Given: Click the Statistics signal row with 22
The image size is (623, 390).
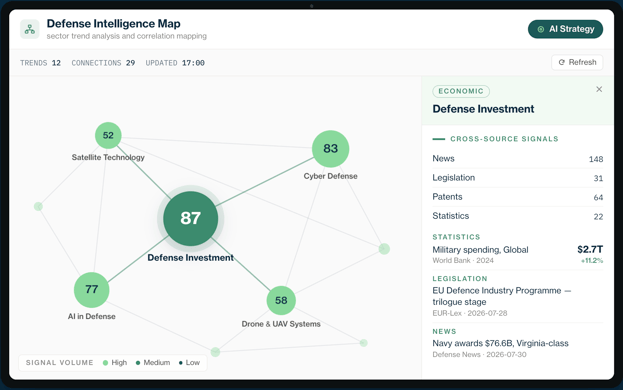Looking at the screenshot, I should click(x=518, y=216).
